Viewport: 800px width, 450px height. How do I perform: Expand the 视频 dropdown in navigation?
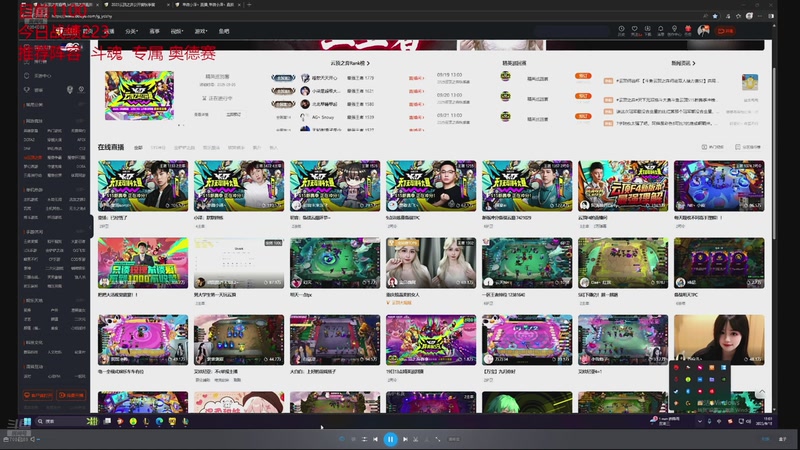pos(177,31)
